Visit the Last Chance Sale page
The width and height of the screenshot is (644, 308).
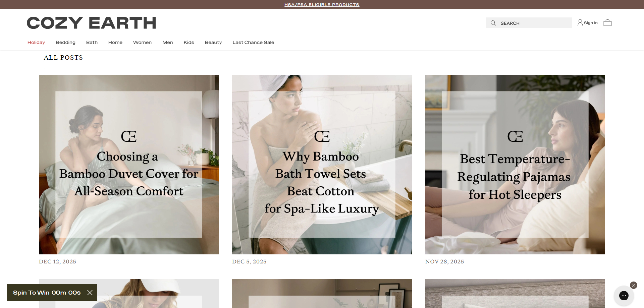pyautogui.click(x=253, y=42)
